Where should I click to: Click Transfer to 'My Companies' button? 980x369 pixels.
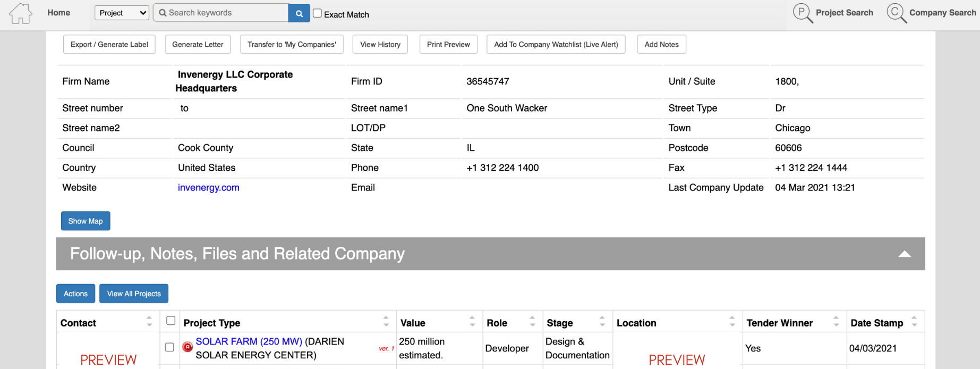point(292,44)
